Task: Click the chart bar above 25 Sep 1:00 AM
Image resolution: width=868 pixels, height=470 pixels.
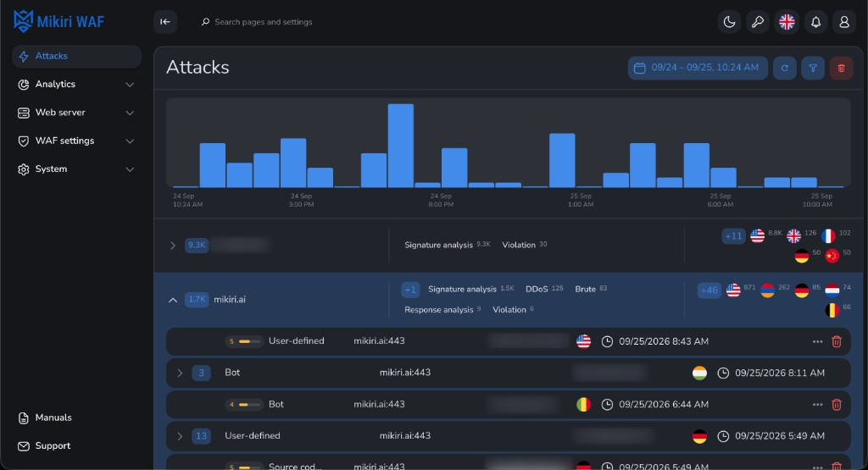Action: pyautogui.click(x=562, y=160)
